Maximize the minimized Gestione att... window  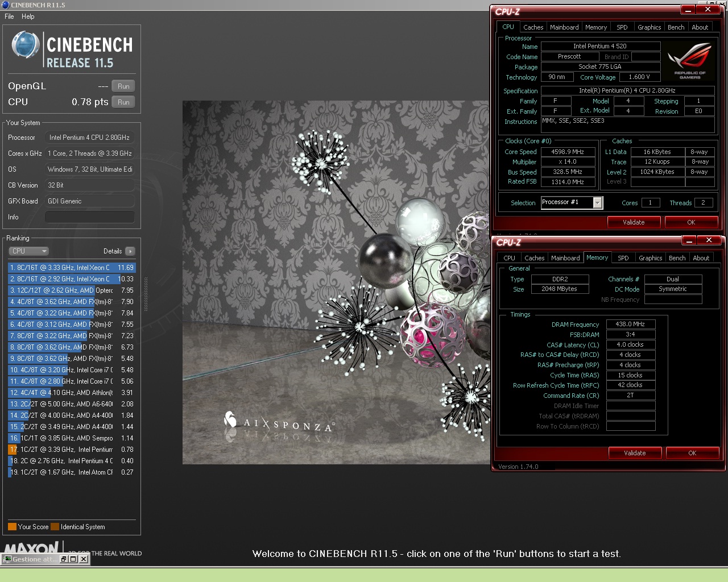pos(73,559)
